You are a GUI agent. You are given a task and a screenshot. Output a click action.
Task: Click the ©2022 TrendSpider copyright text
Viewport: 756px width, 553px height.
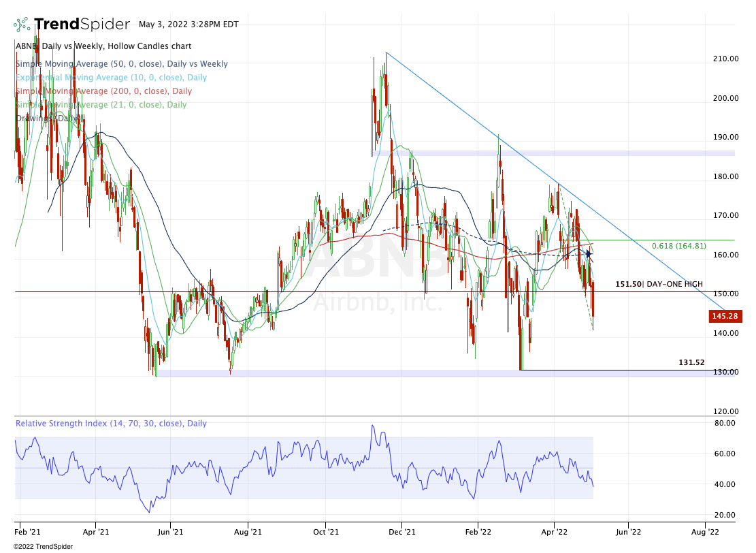tap(44, 547)
